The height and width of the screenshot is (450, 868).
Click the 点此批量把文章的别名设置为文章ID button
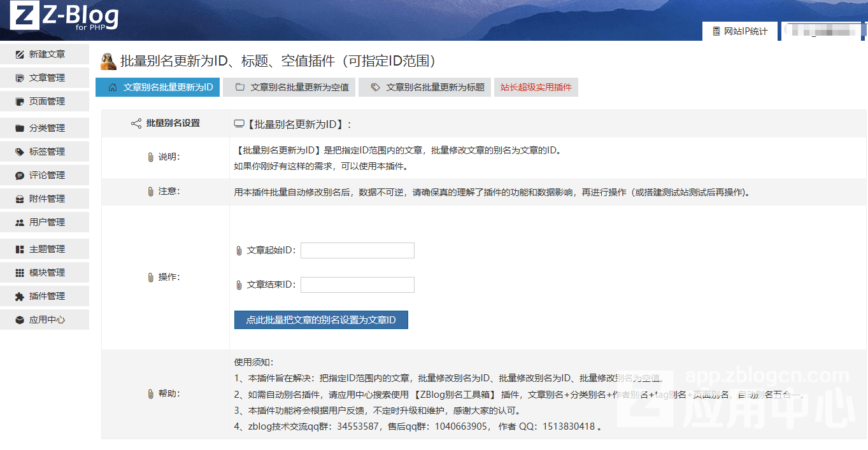pyautogui.click(x=321, y=320)
